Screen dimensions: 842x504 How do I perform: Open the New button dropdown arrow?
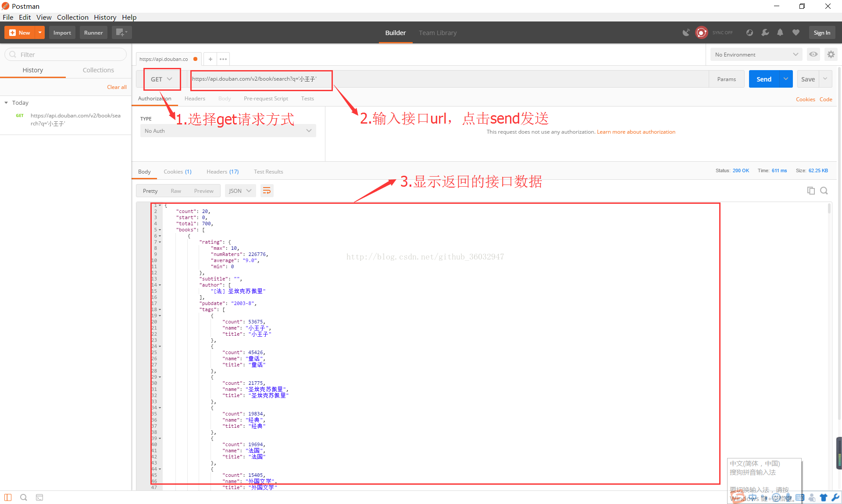(40, 33)
